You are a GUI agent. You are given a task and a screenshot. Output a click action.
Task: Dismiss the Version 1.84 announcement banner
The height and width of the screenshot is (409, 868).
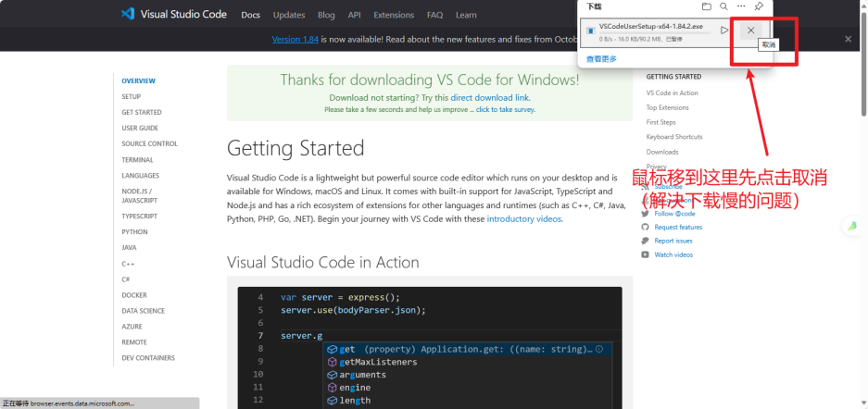pyautogui.click(x=848, y=39)
